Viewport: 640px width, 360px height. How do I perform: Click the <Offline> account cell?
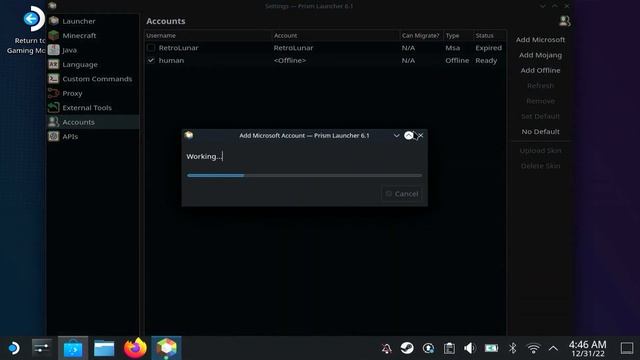click(290, 60)
